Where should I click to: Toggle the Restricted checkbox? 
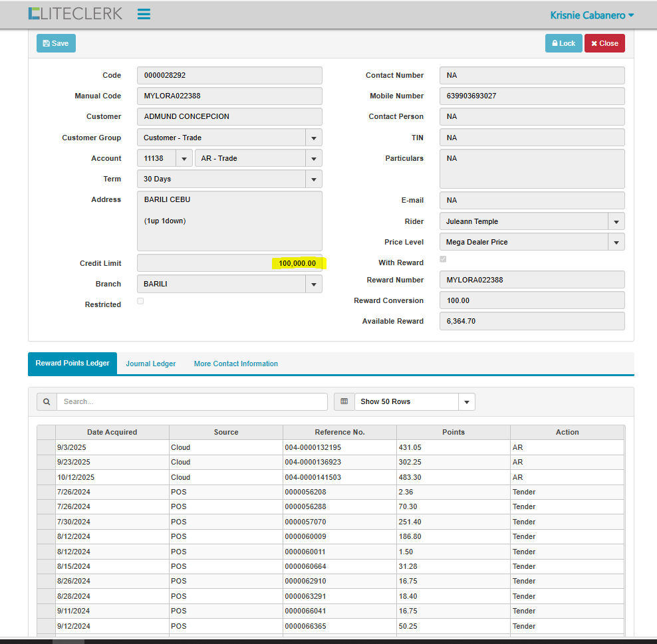pos(140,301)
